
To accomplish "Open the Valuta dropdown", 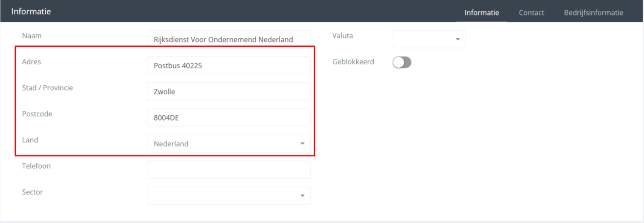I will [429, 39].
